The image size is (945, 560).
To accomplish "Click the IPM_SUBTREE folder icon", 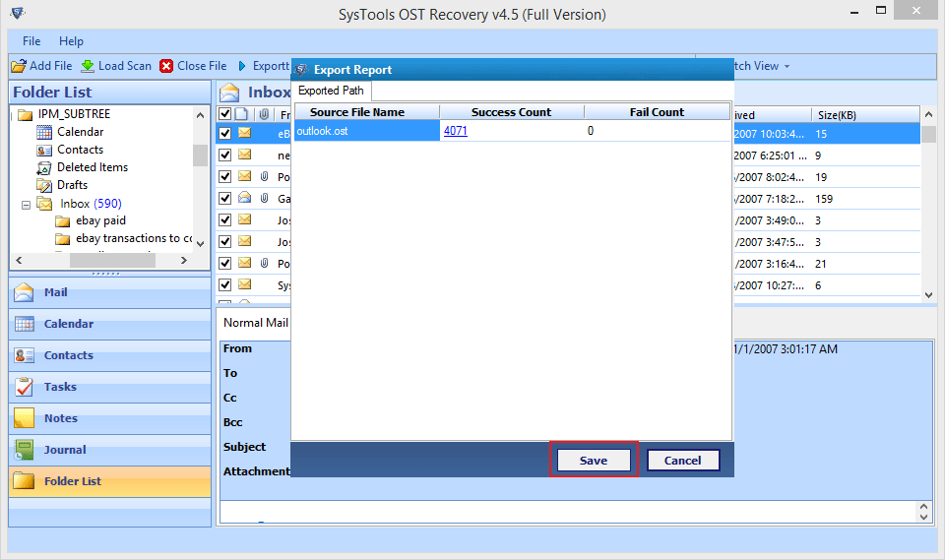I will (x=25, y=114).
